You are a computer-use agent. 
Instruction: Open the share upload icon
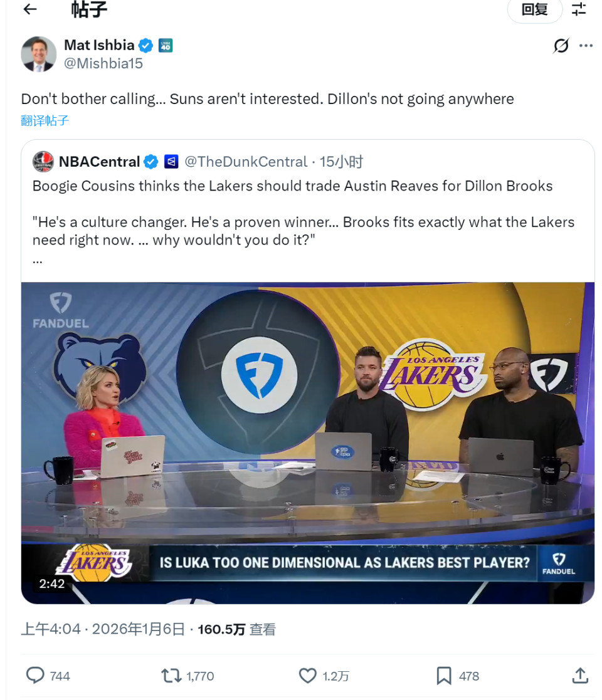click(x=580, y=676)
